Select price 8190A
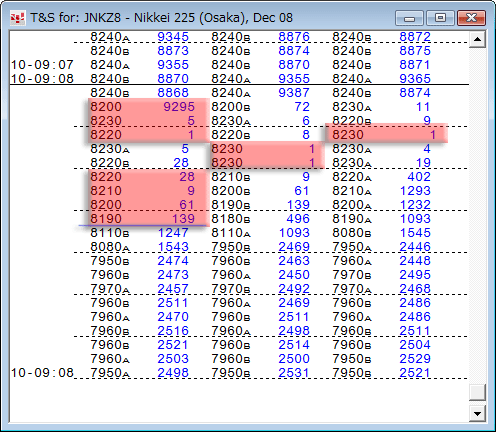 [352, 219]
